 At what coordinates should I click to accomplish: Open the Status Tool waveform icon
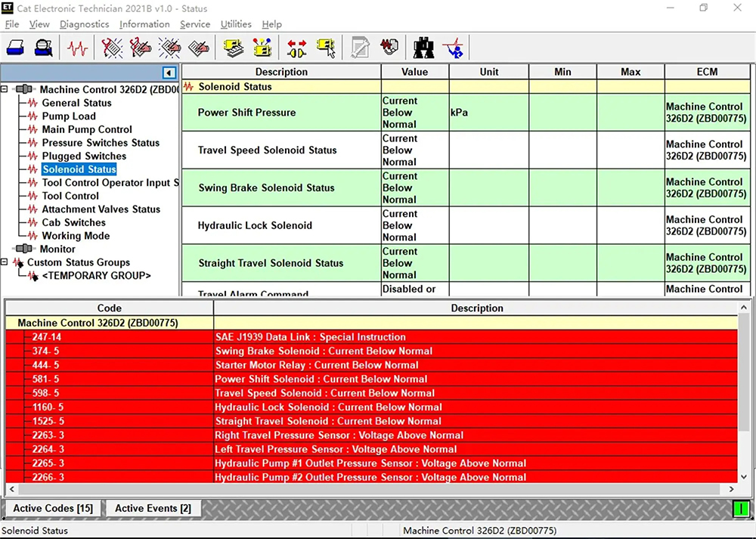pyautogui.click(x=77, y=48)
